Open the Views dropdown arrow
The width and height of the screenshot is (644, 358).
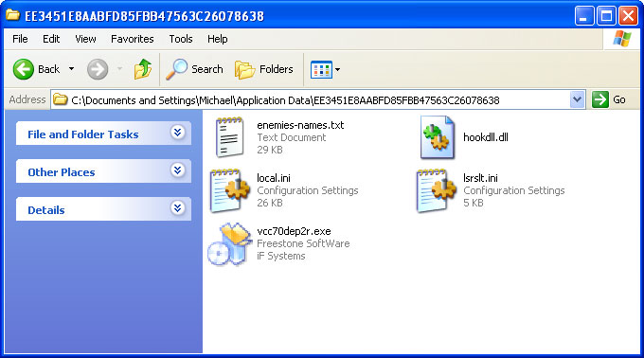[x=337, y=69]
